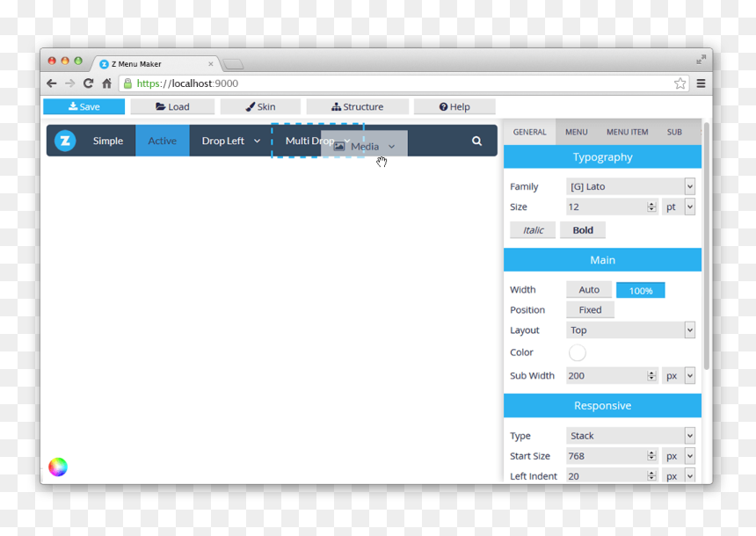This screenshot has height=536, width=756.
Task: Open the font Family dropdown
Action: coord(630,186)
